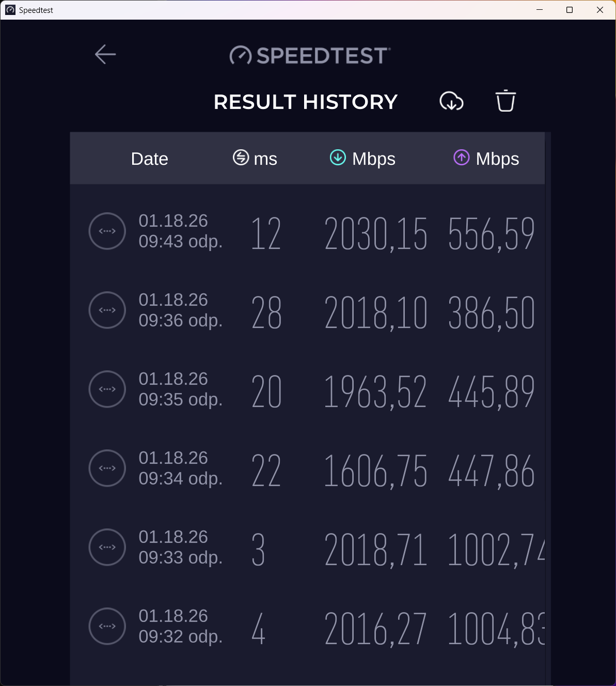Maximize the Speedtest window

[570, 10]
